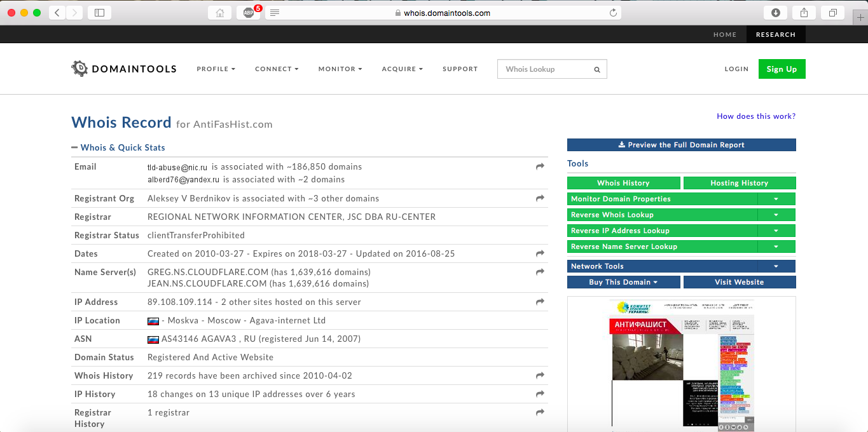Show all tabs overview icon
This screenshot has height=432, width=868.
point(832,13)
